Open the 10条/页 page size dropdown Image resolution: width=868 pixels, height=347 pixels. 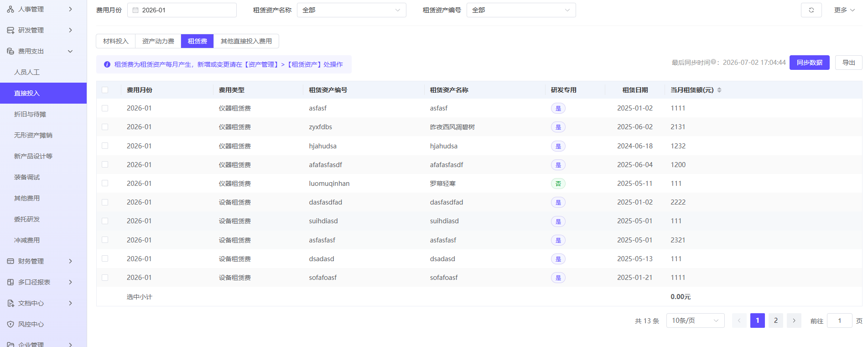pos(695,321)
